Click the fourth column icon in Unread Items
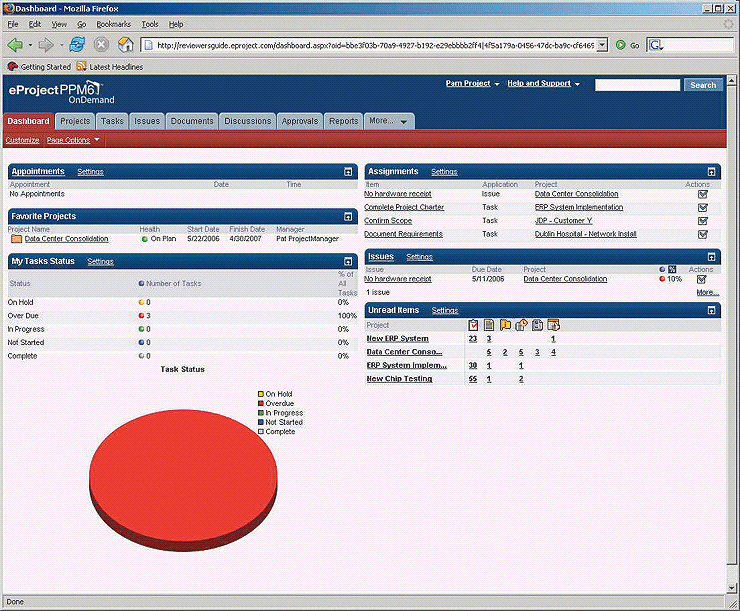 pos(521,325)
